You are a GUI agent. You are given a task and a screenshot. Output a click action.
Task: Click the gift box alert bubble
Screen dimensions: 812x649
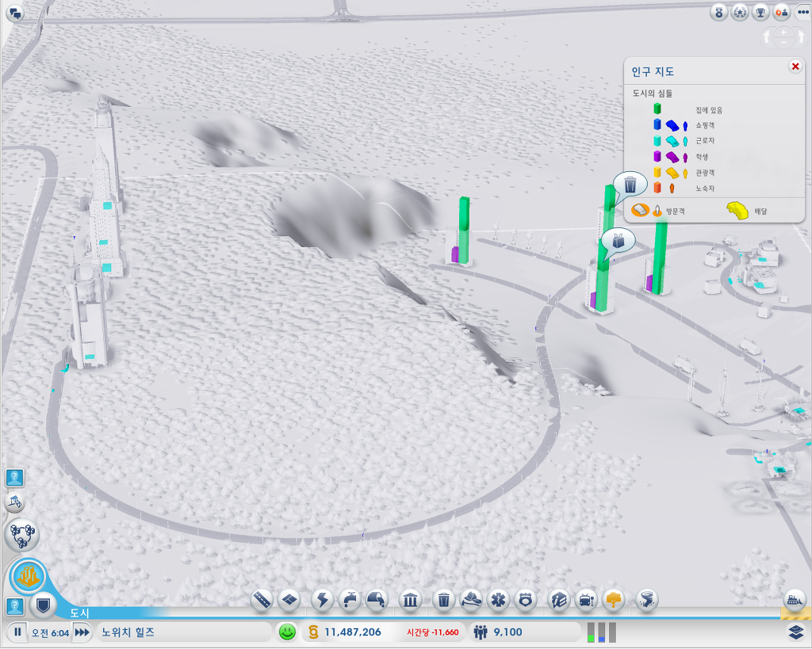[x=618, y=241]
